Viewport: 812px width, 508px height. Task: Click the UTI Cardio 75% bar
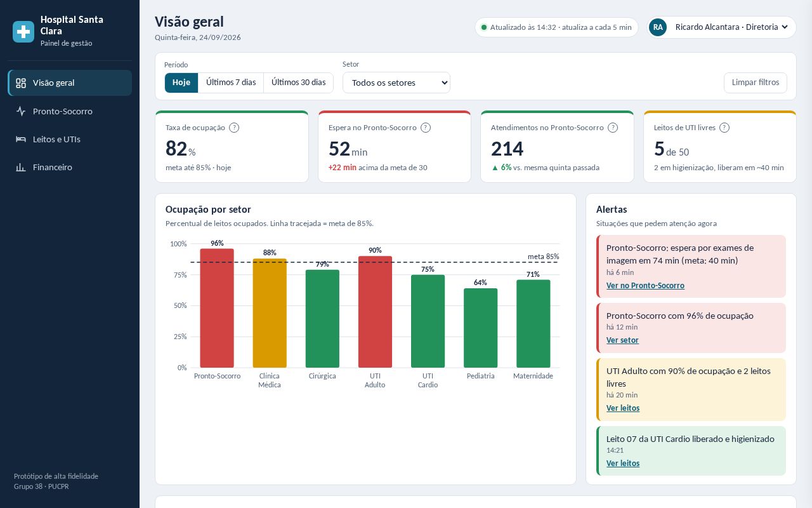tap(428, 321)
